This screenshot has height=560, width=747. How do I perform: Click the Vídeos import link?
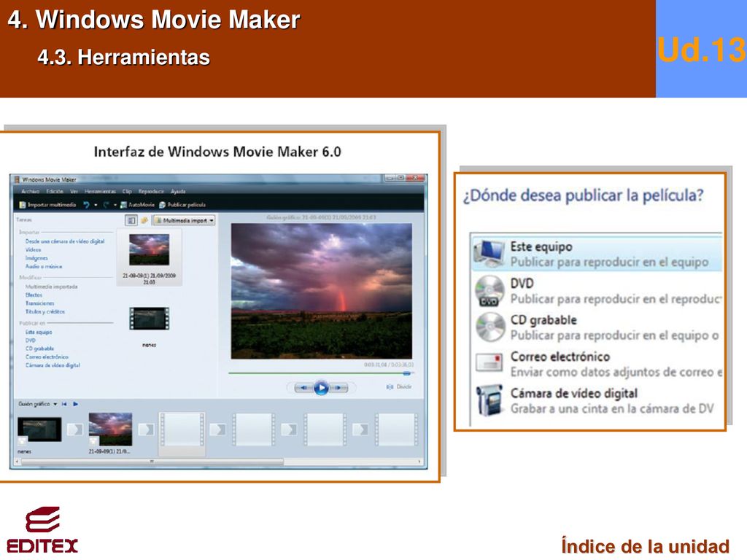[x=33, y=249]
